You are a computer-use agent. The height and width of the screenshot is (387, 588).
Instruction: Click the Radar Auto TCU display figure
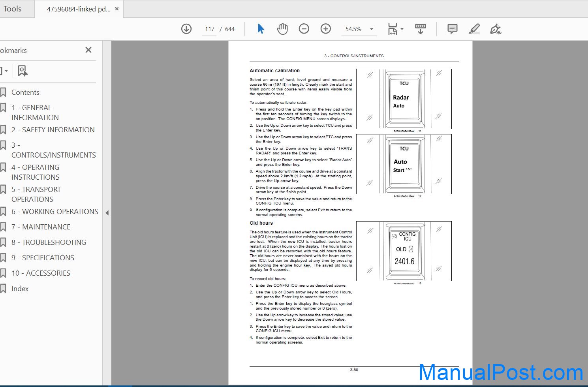coord(404,99)
